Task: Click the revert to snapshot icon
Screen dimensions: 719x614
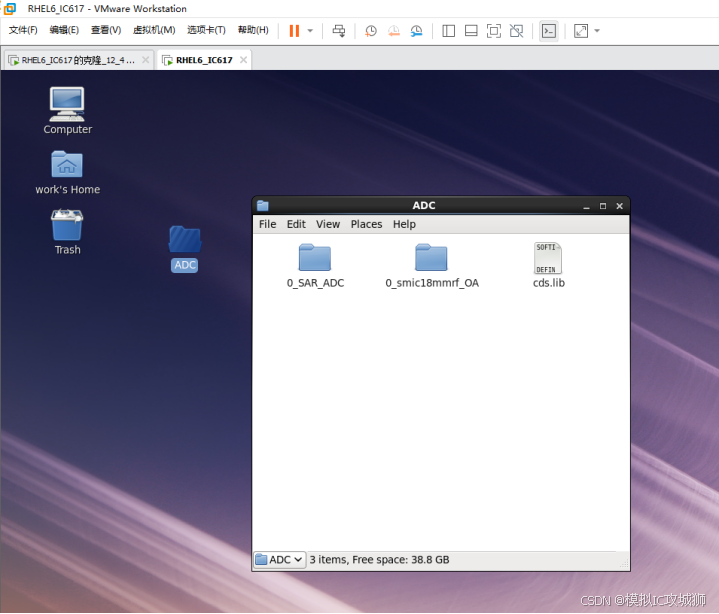Action: (393, 31)
